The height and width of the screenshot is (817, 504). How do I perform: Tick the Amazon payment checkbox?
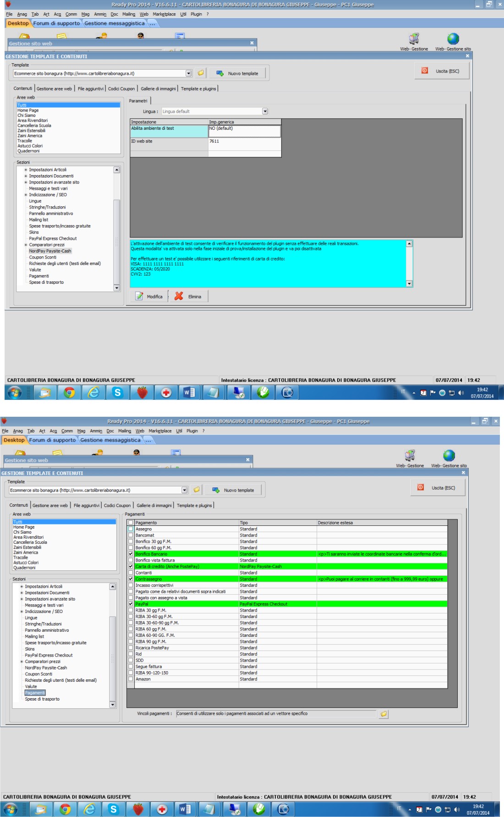tap(131, 679)
